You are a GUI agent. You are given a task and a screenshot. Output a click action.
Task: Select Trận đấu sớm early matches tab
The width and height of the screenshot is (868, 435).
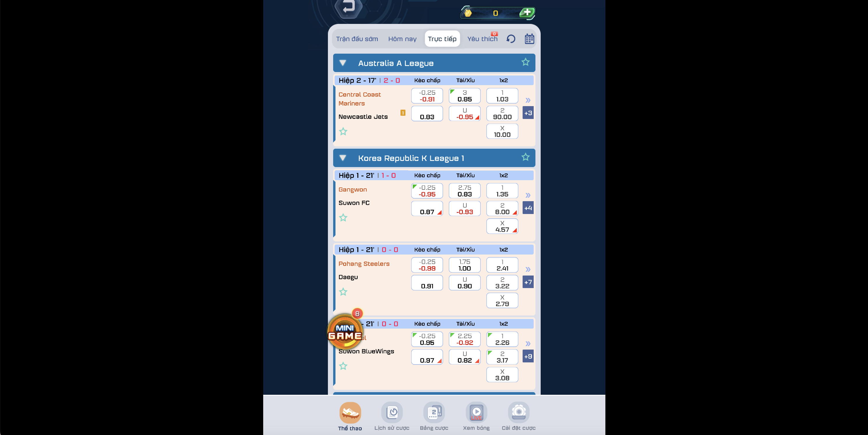coord(357,39)
